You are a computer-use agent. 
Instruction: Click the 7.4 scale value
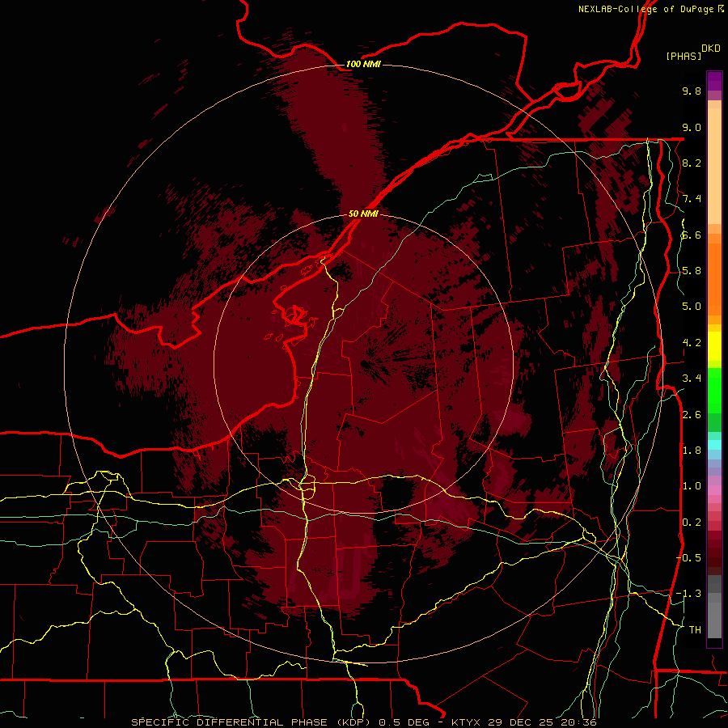[x=692, y=199]
